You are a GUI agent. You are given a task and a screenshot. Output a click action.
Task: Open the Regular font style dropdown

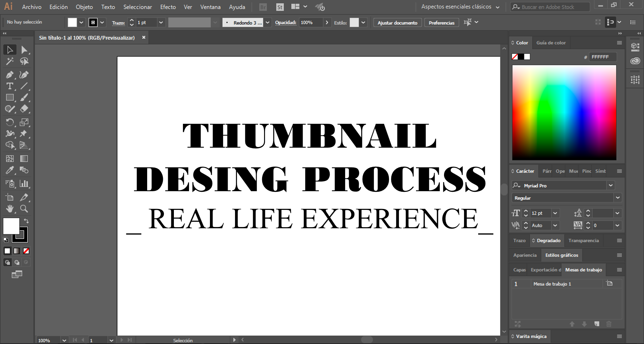[618, 198]
